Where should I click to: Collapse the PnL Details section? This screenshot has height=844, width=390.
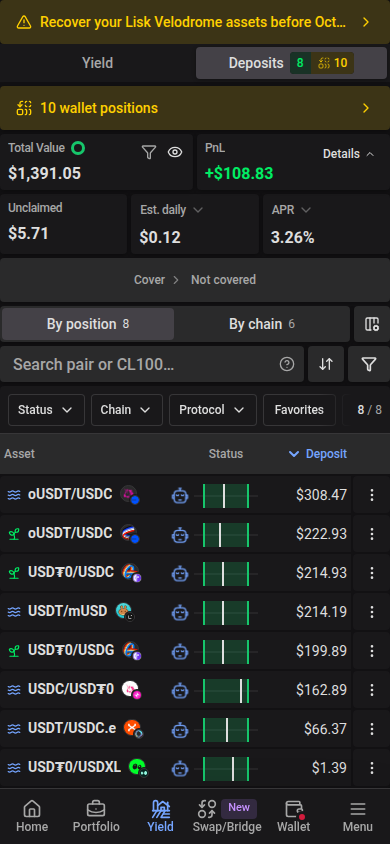[x=348, y=154]
